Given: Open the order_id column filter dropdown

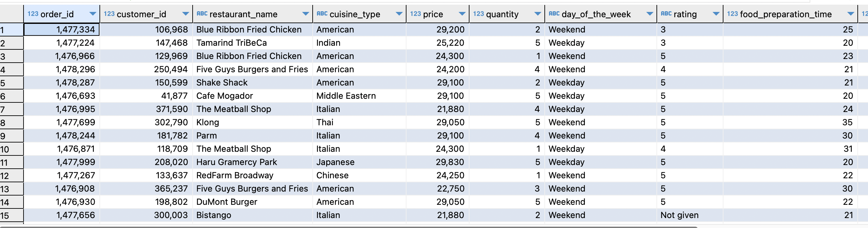Looking at the screenshot, I should pos(93,14).
